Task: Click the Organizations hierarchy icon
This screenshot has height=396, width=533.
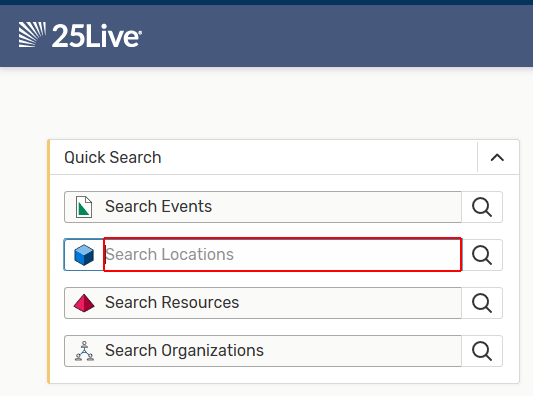Action: (x=84, y=351)
